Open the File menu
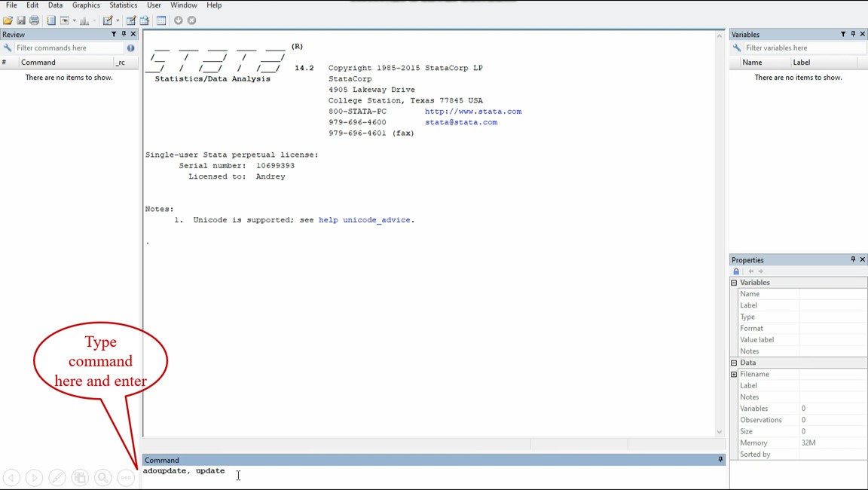Screen dimensions: 868x490 (11, 5)
